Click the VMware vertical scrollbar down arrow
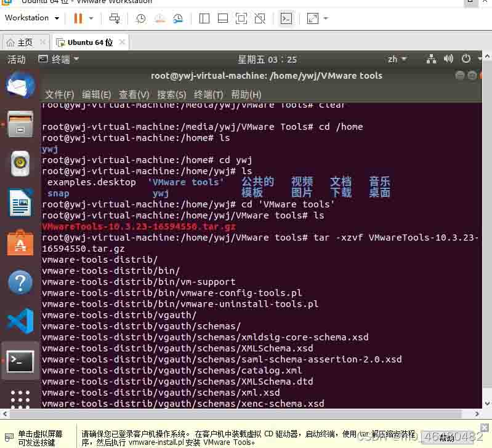Image resolution: width=492 pixels, height=448 pixels. (487, 404)
